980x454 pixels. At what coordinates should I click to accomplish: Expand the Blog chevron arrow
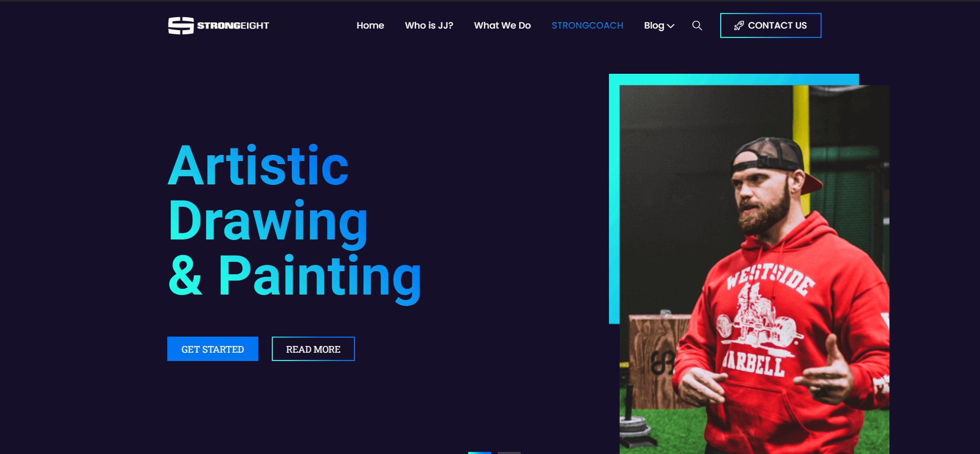[x=670, y=26]
